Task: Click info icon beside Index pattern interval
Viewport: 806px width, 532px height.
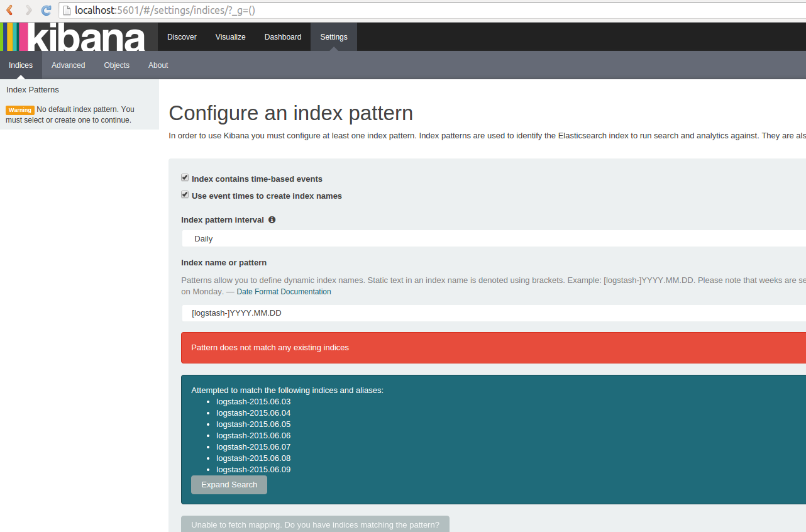Action: coord(272,219)
